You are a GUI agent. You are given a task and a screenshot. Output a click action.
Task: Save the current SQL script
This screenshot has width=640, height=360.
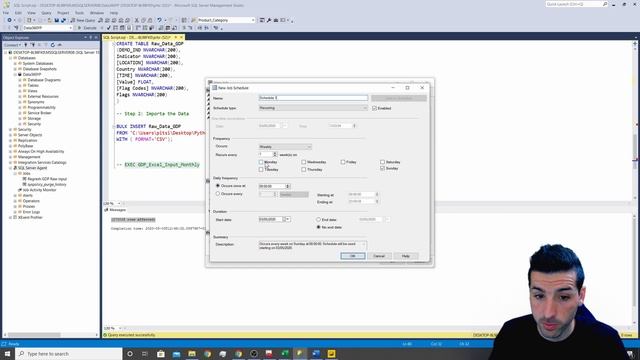coord(57,20)
